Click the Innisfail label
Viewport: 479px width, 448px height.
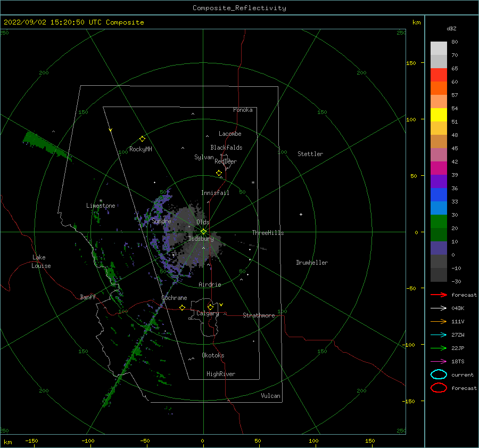(215, 193)
